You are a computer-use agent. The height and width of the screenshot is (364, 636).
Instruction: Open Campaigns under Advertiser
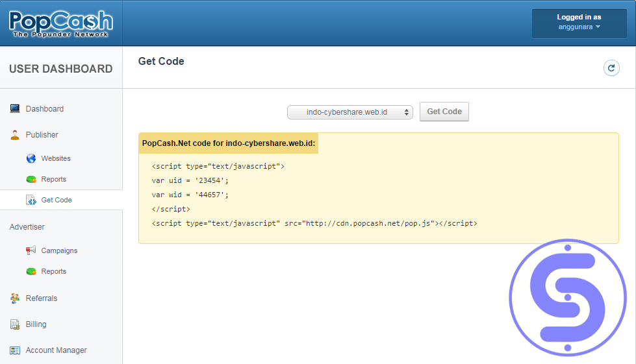pos(59,250)
